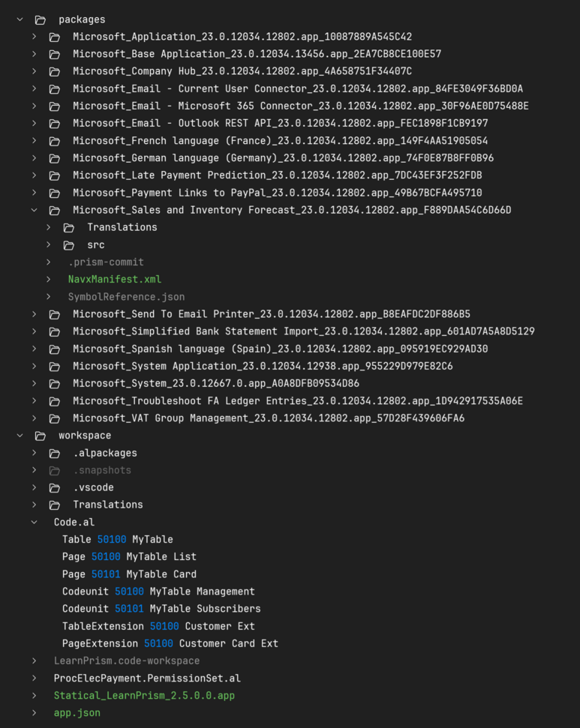Click folder icon of Email - Microsoft 365 Connector
Screen dimensions: 580x728
[55, 106]
